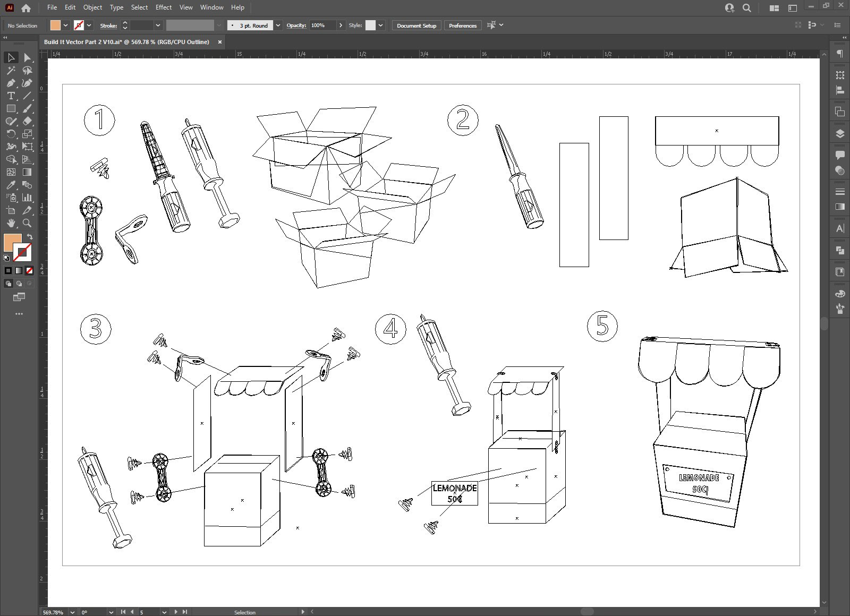Select the Free Transform tool

pyautogui.click(x=27, y=147)
